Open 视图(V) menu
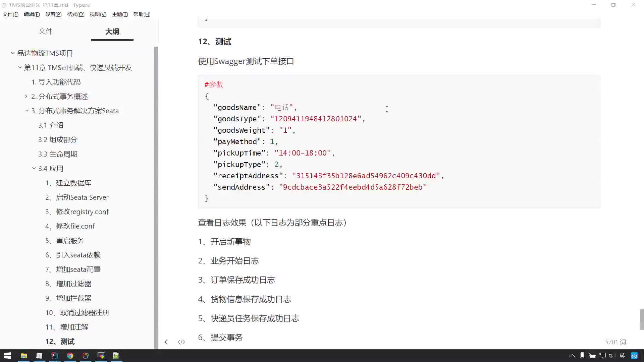 click(98, 14)
